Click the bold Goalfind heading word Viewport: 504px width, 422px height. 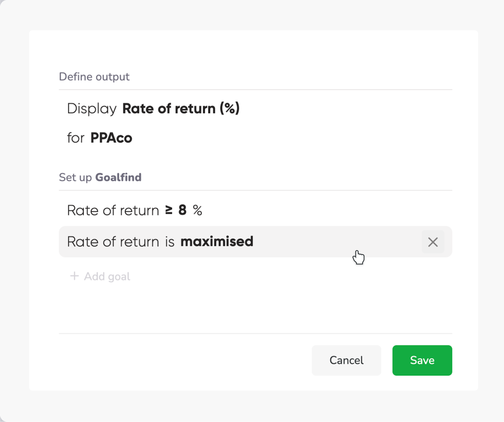(x=118, y=177)
